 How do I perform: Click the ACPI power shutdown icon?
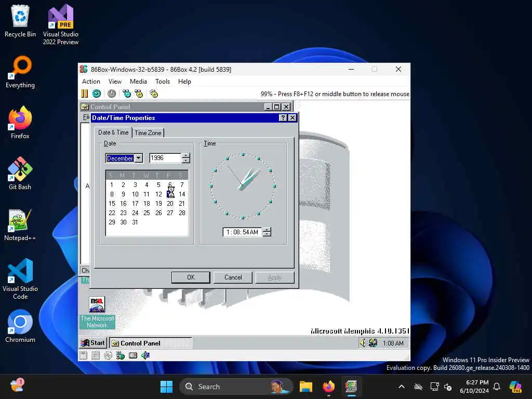[x=112, y=94]
